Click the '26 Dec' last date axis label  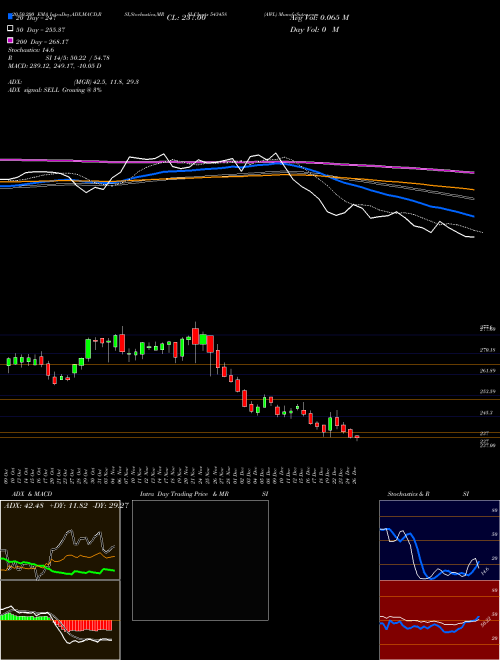(356, 475)
